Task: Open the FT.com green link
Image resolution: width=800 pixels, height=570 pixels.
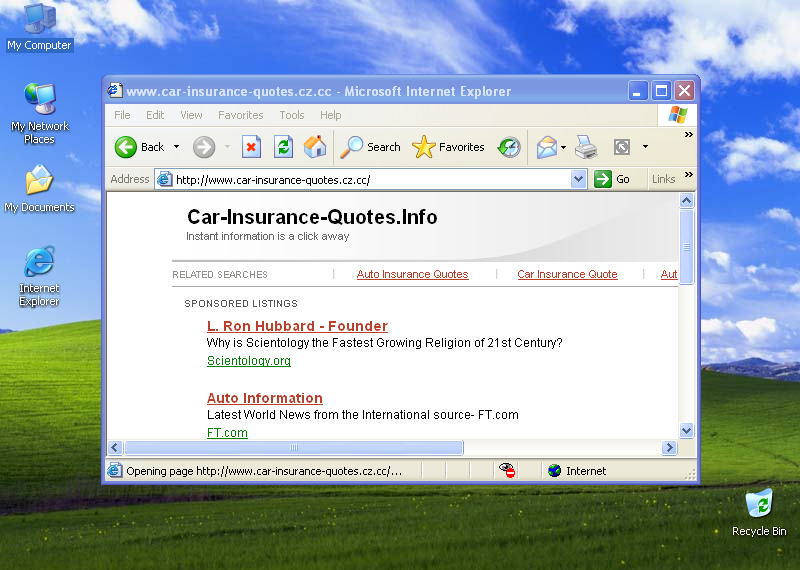Action: pos(227,433)
